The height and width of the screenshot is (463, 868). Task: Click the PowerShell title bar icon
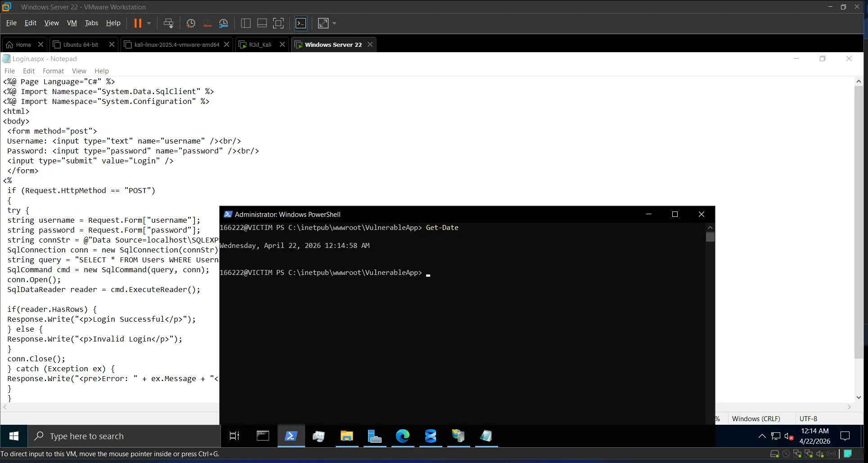tap(228, 214)
